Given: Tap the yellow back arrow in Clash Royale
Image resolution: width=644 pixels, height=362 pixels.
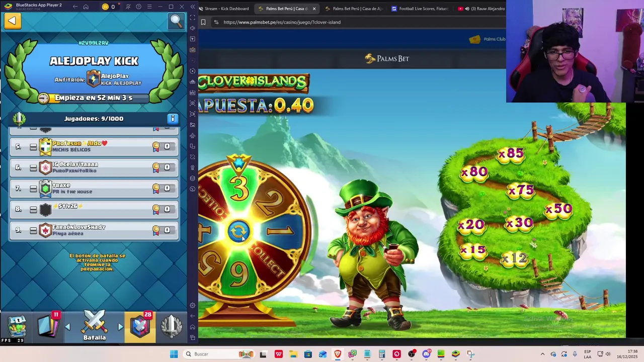Looking at the screenshot, I should 12,21.
